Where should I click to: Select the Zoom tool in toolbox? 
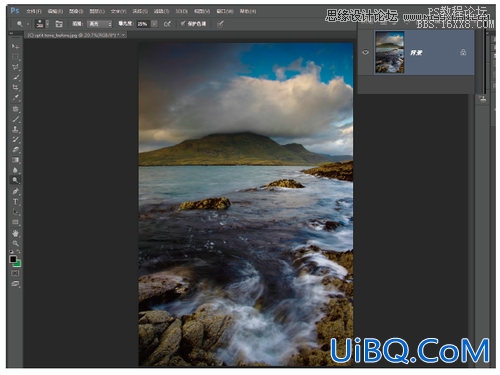point(15,243)
